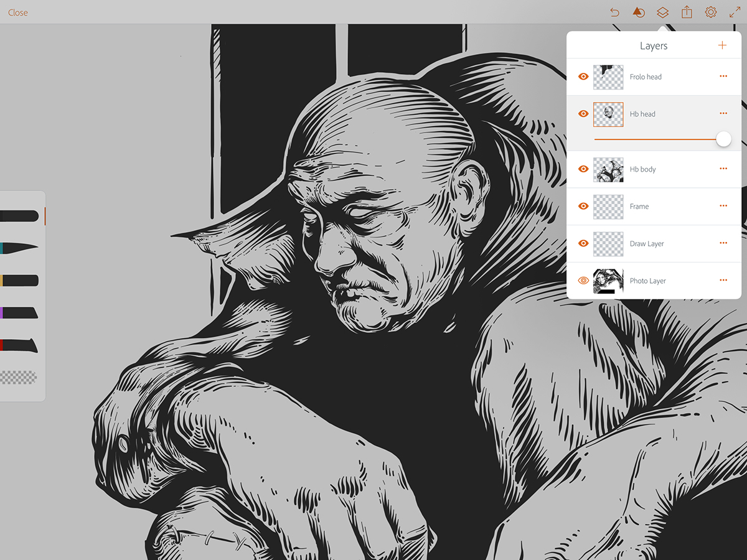
Task: Open the settings gear icon
Action: click(x=711, y=12)
